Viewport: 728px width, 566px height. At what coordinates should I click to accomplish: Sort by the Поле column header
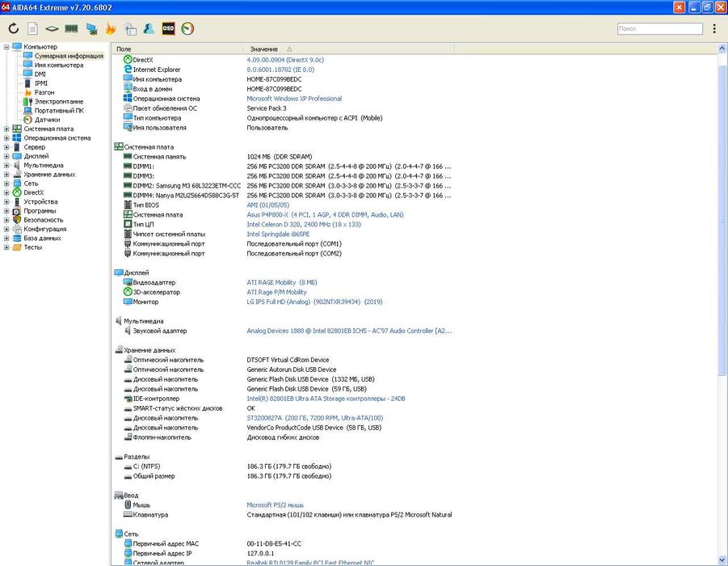(177, 49)
